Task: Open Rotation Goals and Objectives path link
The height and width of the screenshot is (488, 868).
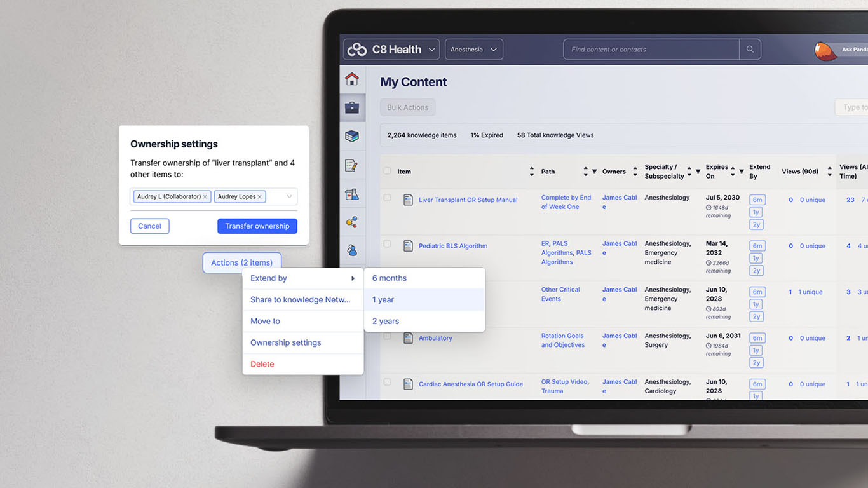Action: [x=563, y=341]
